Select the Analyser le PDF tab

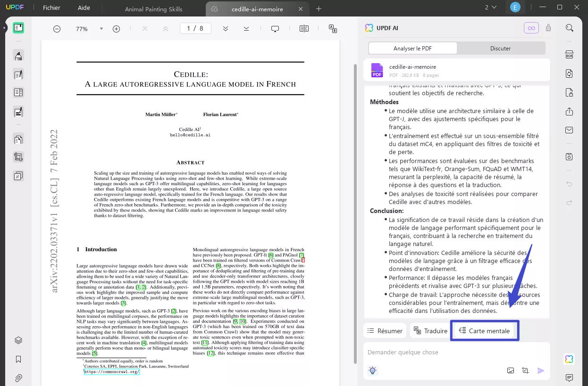(412, 48)
